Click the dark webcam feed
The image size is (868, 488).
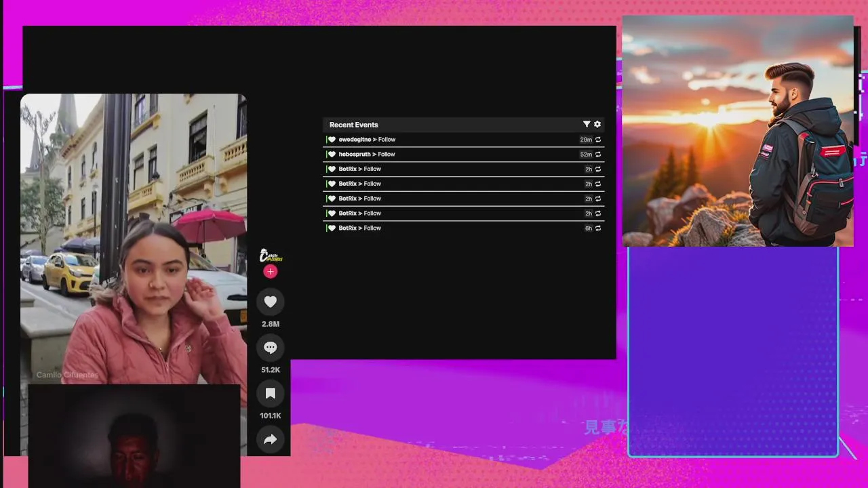(x=134, y=436)
